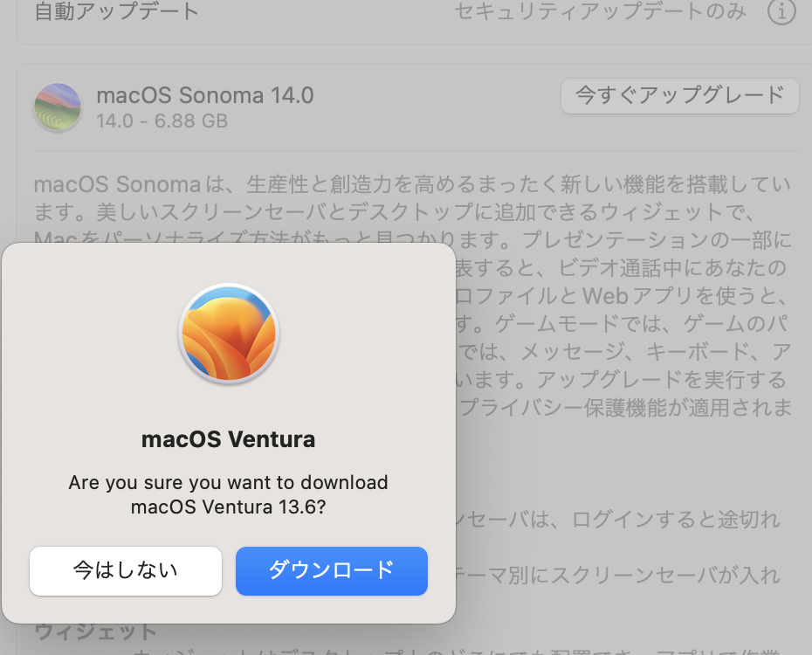Dismiss dialog with 今はしない button
Screen dimensions: 812x655
[126, 570]
